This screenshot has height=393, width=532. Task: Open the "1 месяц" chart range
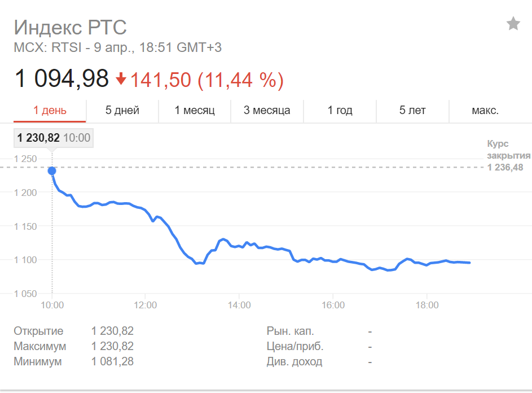point(195,110)
